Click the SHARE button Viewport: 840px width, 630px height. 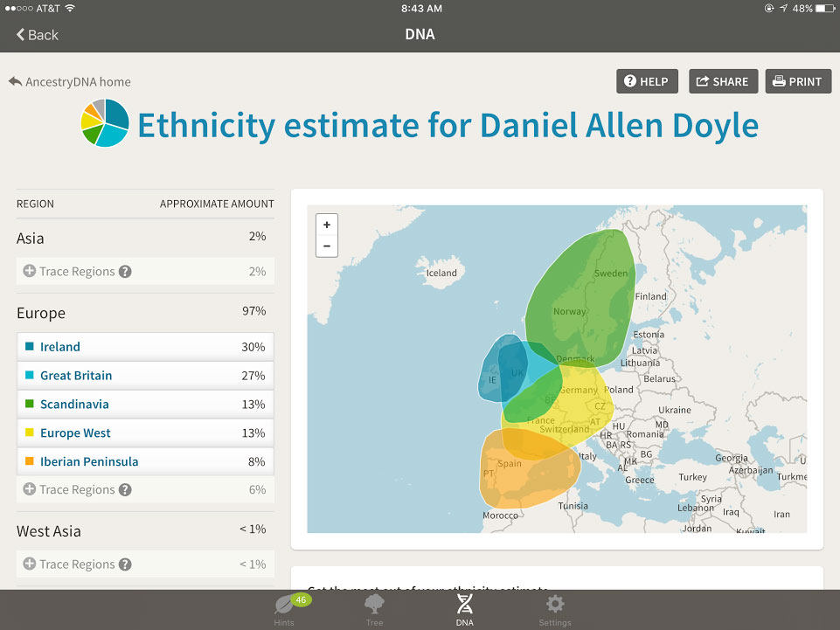(723, 81)
